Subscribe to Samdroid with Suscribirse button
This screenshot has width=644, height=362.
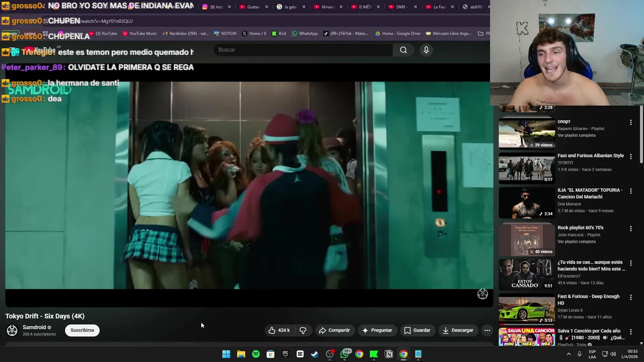(x=82, y=330)
